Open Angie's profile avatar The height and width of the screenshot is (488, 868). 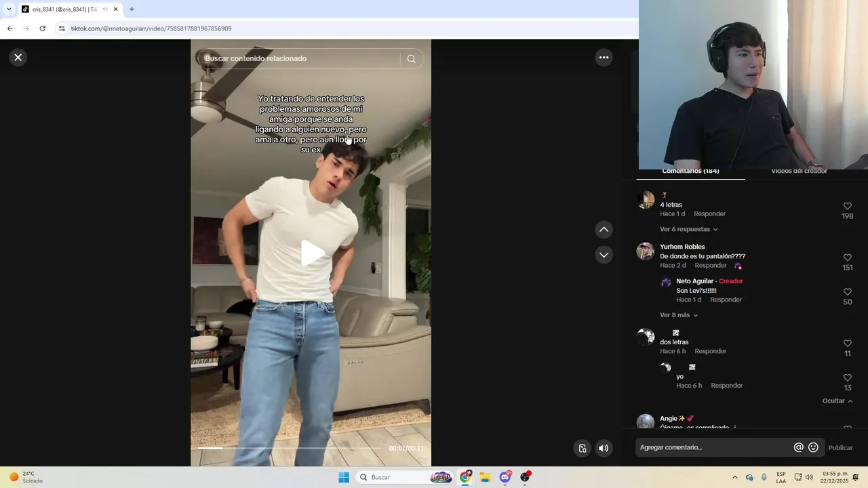pos(645,422)
